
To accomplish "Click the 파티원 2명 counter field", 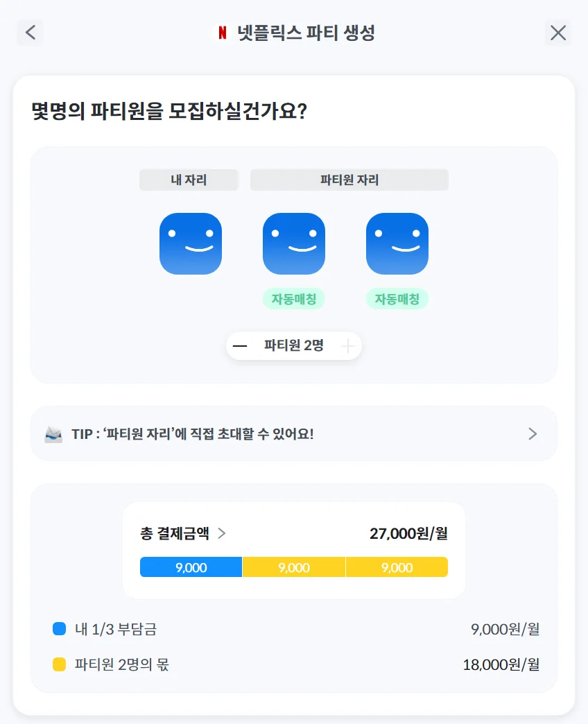I will pos(294,345).
